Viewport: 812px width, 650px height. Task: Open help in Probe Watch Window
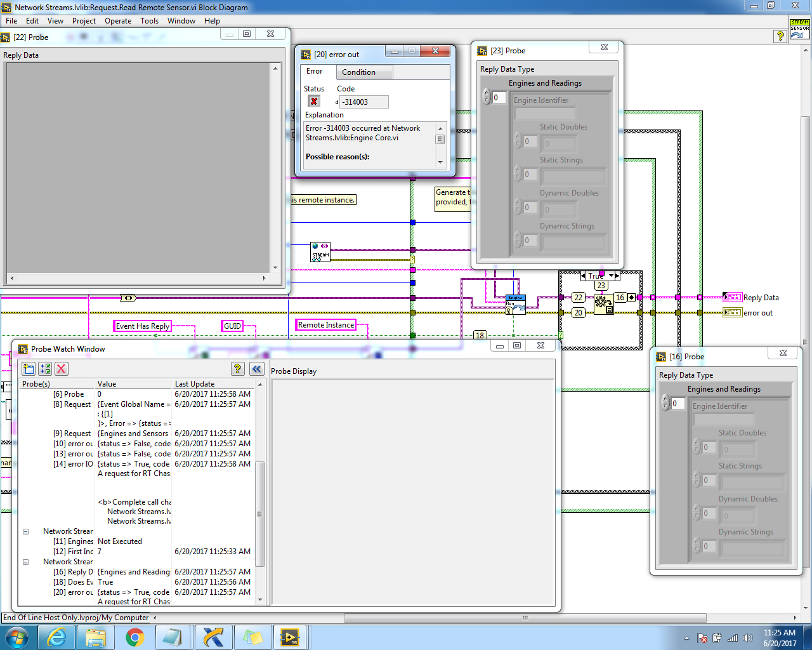point(237,369)
